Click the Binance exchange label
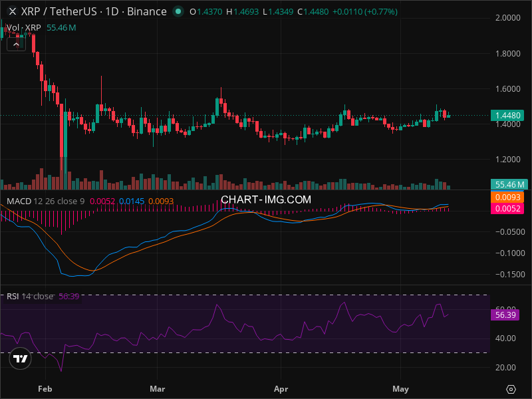Image resolution: width=532 pixels, height=399 pixels. pyautogui.click(x=146, y=11)
